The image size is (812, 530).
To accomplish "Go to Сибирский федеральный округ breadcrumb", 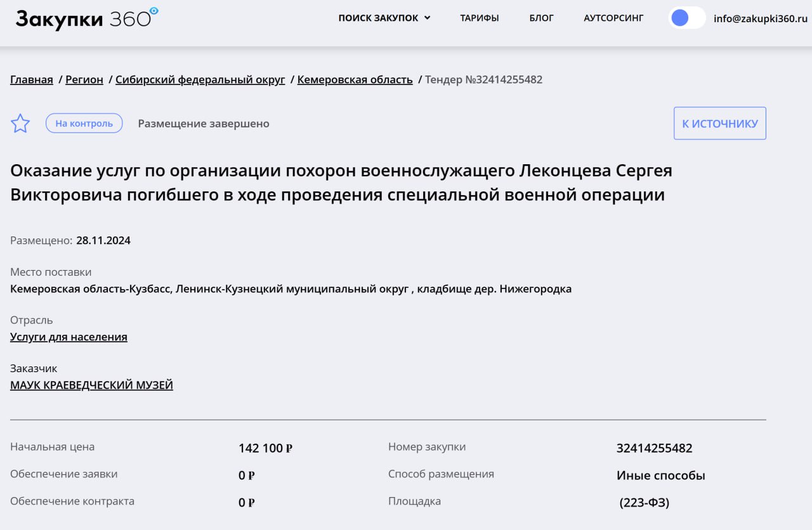I will pos(200,80).
